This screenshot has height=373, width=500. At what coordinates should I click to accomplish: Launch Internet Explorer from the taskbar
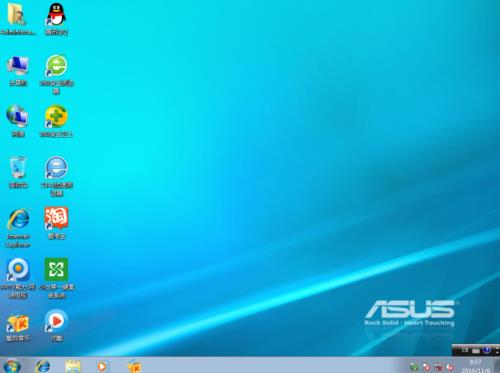(43, 366)
